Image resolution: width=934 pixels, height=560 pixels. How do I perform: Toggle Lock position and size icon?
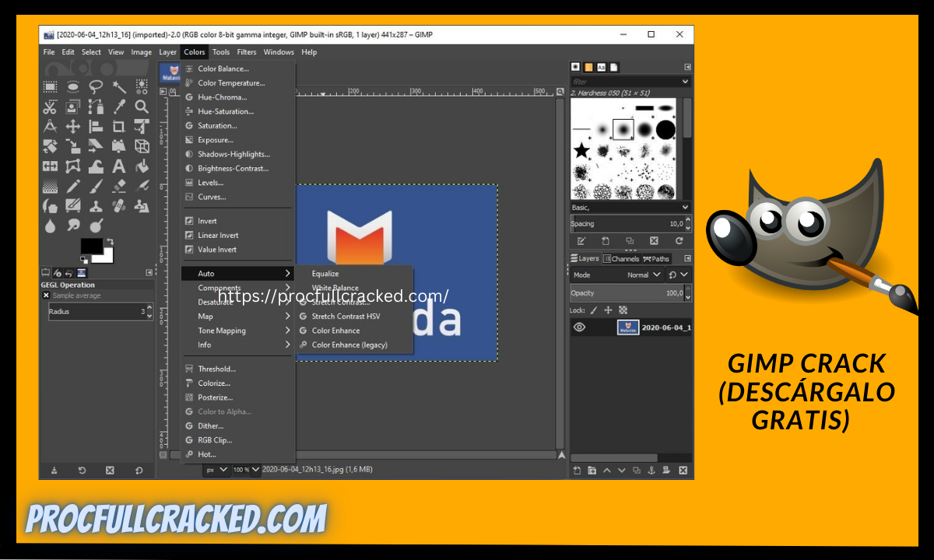point(609,310)
